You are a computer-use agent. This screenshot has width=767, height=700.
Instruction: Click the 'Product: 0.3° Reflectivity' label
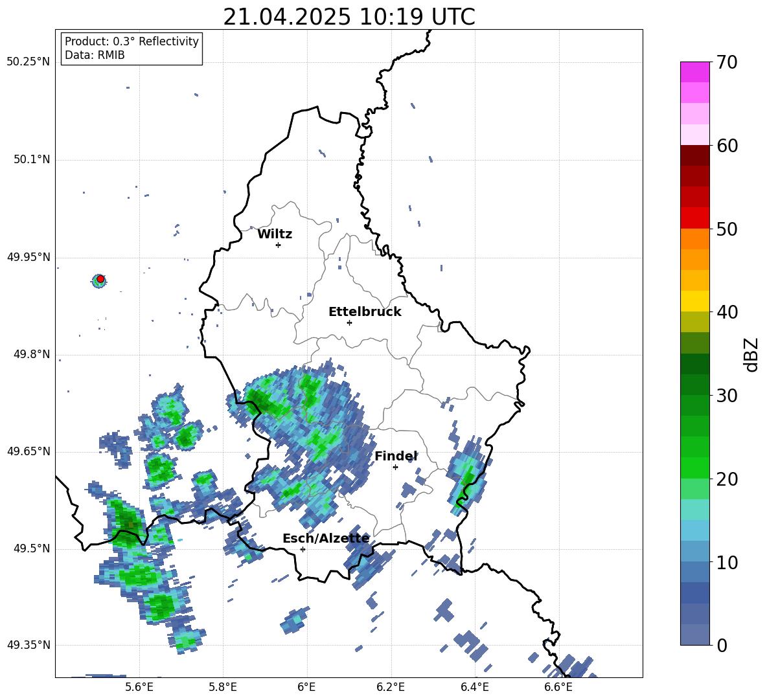[132, 41]
